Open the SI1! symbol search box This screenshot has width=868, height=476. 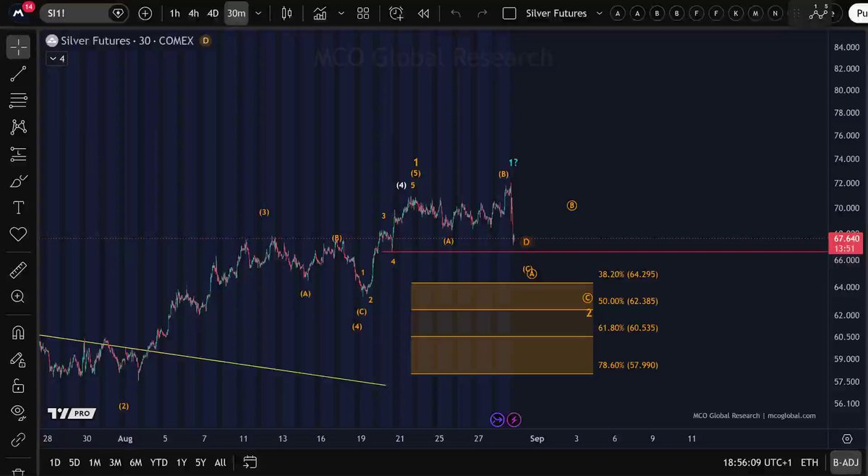[x=85, y=13]
